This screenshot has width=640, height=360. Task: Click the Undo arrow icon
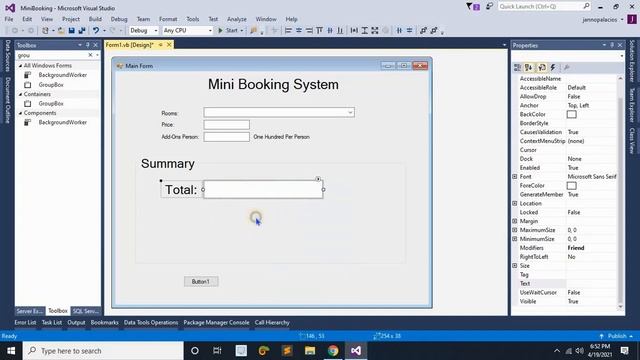click(96, 30)
